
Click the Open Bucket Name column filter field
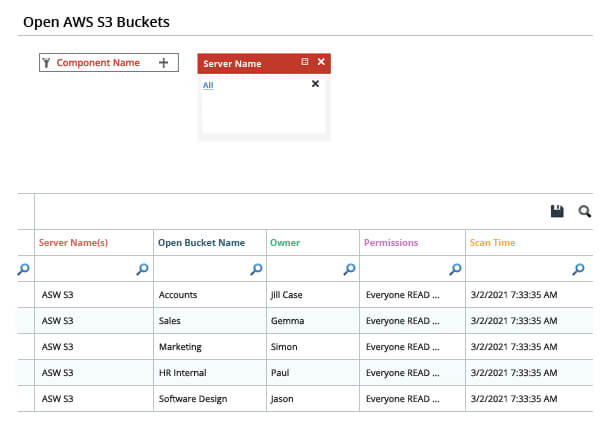(x=210, y=269)
